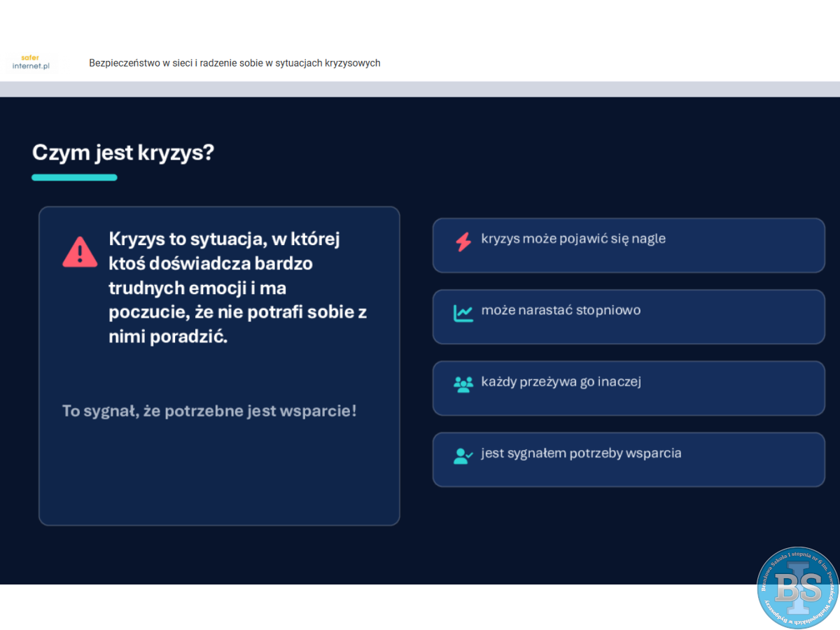
Task: Click the teal underline beneath the heading
Action: click(x=74, y=178)
